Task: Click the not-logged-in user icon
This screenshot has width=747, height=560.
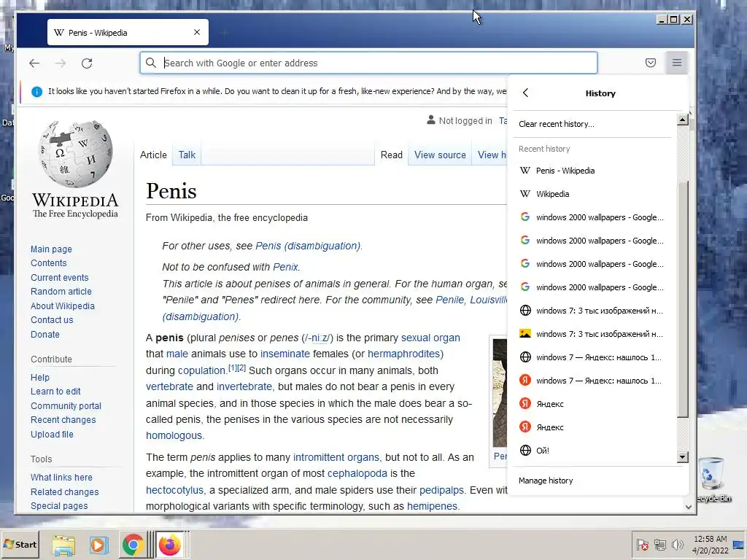Action: tap(430, 120)
